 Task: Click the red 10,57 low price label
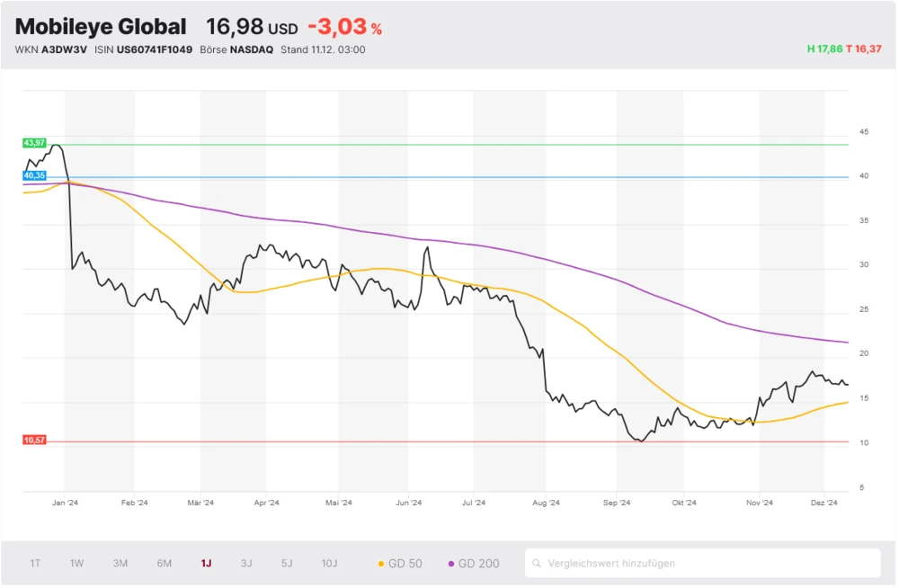pyautogui.click(x=34, y=441)
